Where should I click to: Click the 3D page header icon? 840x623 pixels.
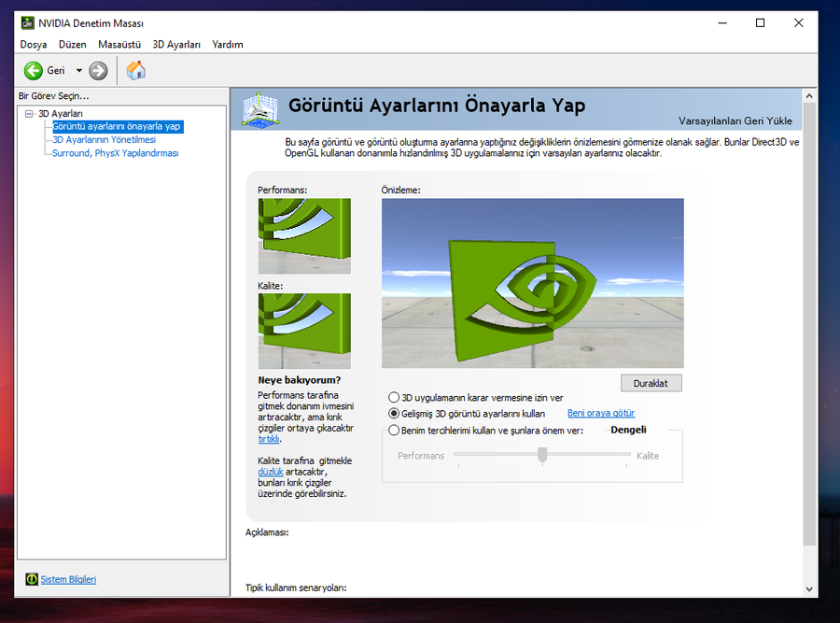click(x=259, y=109)
